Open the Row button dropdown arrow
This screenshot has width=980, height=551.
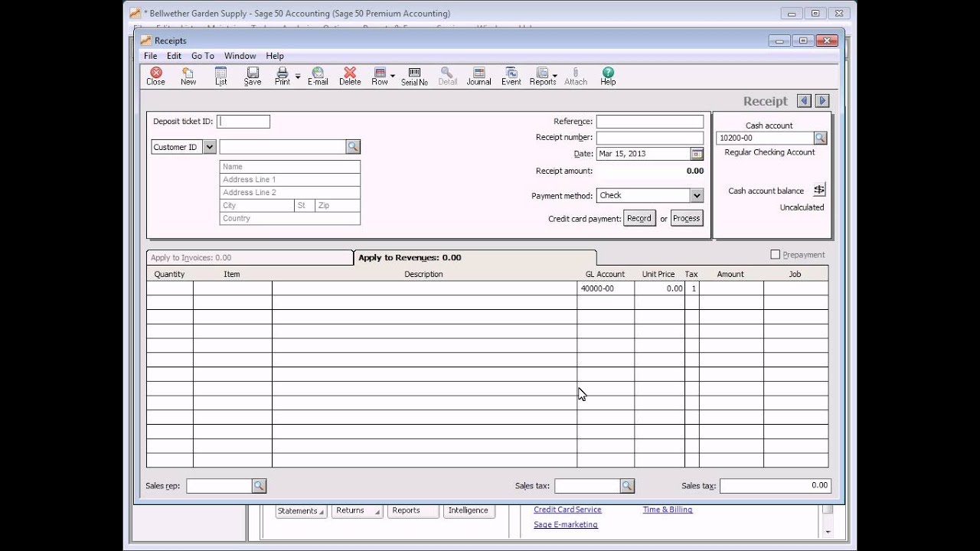[x=393, y=76]
